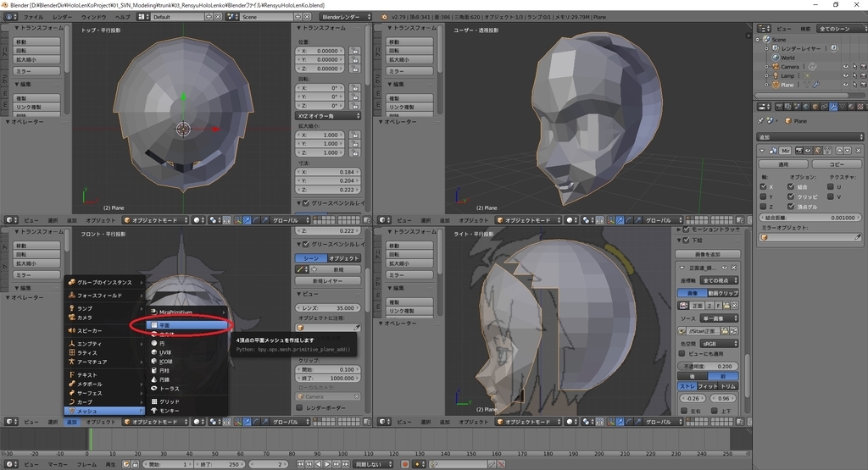868x470 pixels.
Task: Toggle visibility eye for Camera in outliner
Action: (x=845, y=66)
